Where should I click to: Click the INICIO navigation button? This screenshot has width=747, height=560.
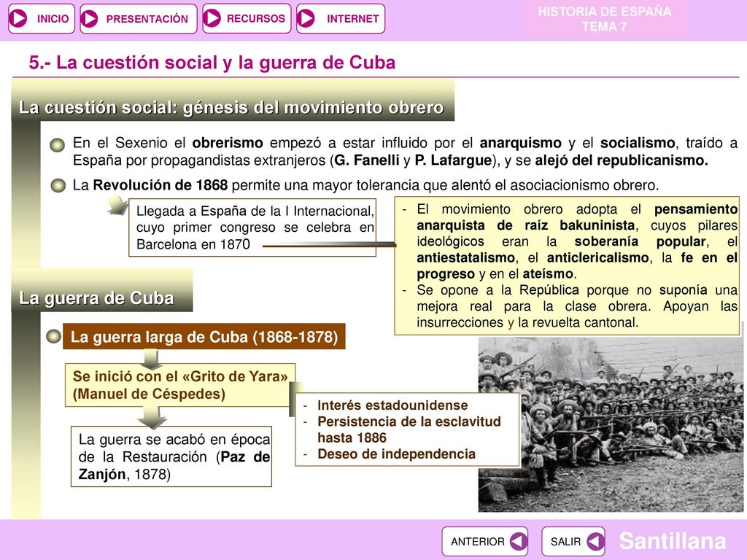click(x=42, y=18)
